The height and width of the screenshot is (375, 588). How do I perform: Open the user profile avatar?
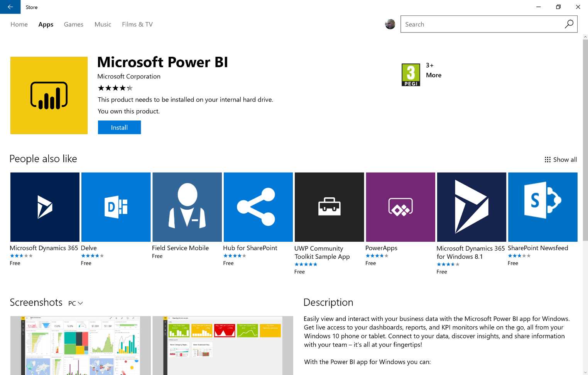coord(390,24)
